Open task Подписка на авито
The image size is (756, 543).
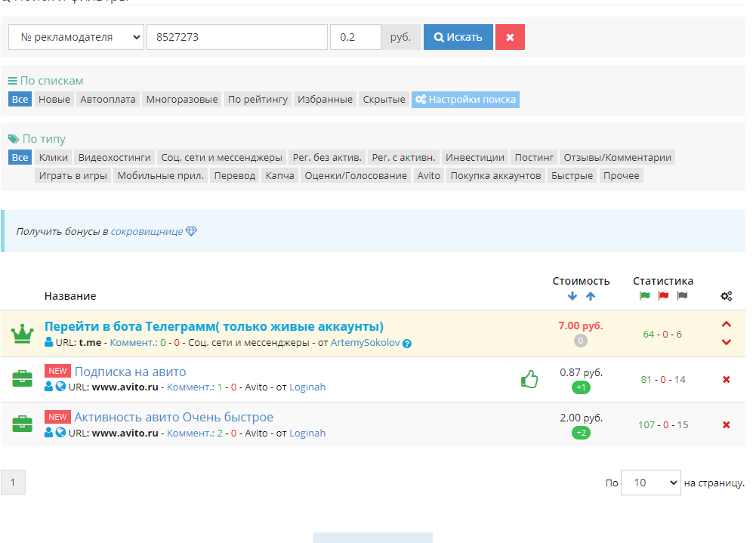(x=130, y=372)
